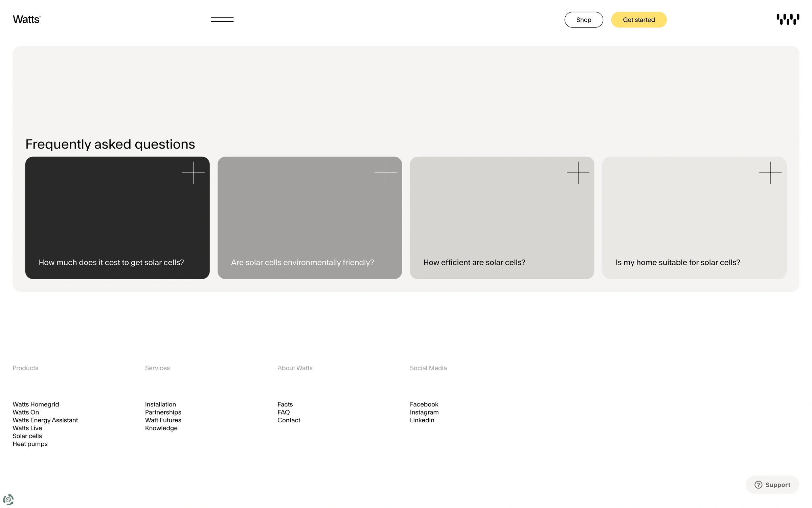This screenshot has width=812, height=508.
Task: Click the Get started button
Action: pos(639,20)
